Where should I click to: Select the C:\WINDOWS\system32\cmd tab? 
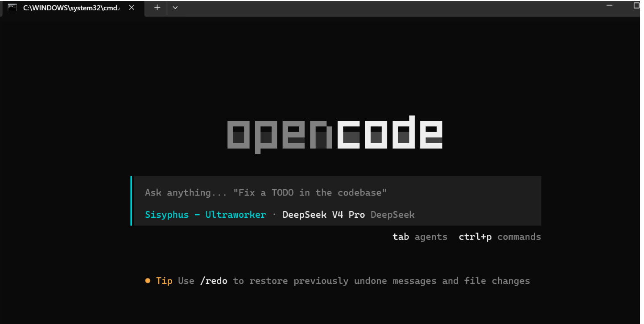[73, 8]
